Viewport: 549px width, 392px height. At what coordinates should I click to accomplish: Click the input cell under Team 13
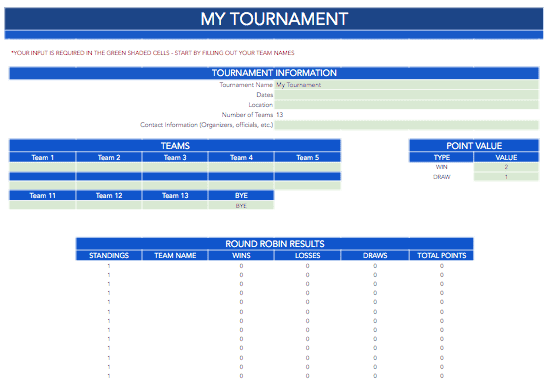(175, 205)
